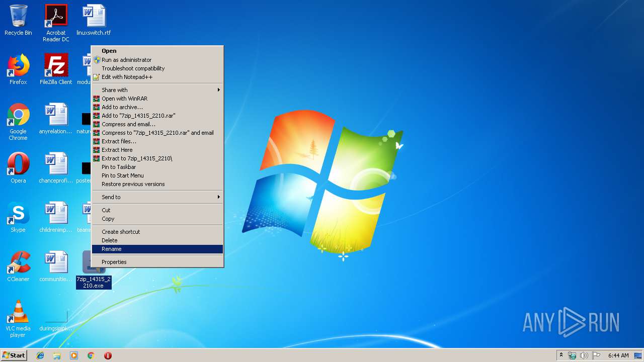Screen dimensions: 644x362
Task: Choose Delete in the context menu
Action: 157,240
